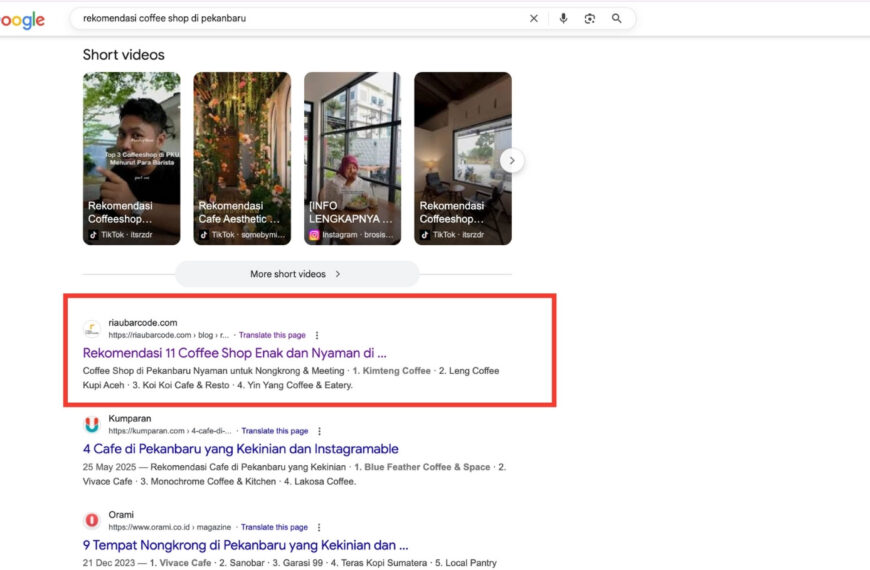Open three-dot menu for Kumparan result
The height and width of the screenshot is (570, 870).
(x=320, y=431)
